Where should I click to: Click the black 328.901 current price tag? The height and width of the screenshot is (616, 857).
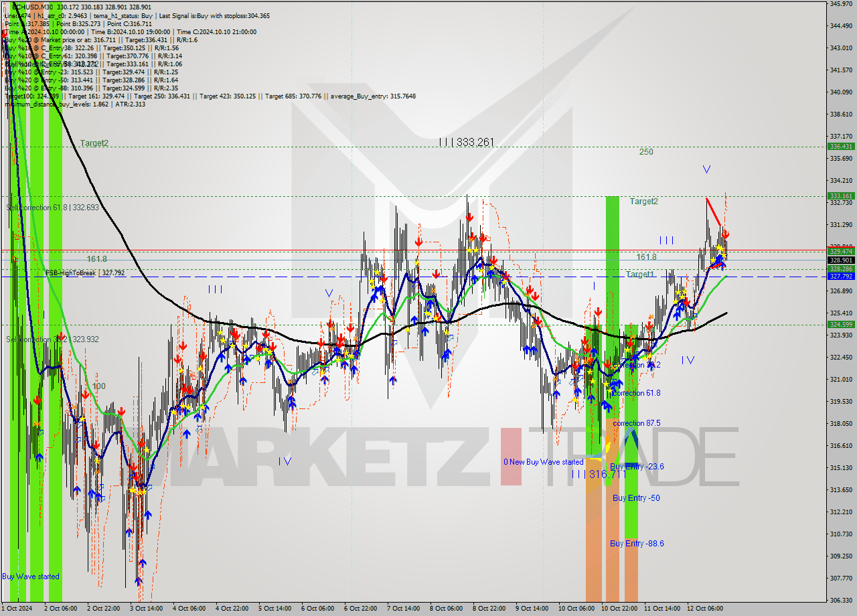(x=841, y=260)
